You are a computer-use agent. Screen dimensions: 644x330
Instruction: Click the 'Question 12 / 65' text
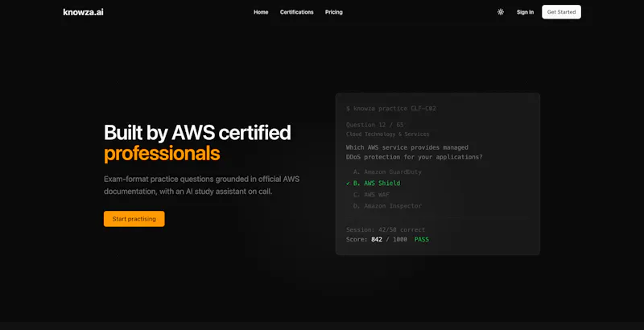tap(374, 125)
